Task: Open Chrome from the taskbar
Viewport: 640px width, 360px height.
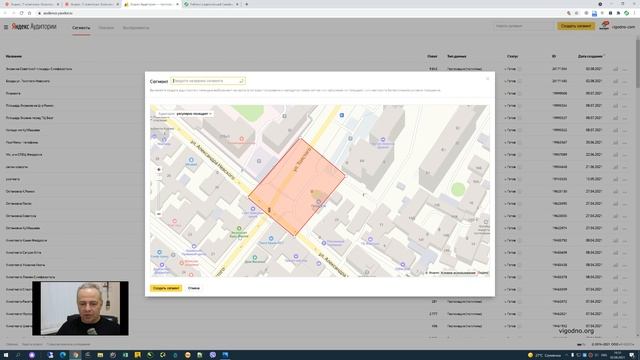Action: tap(75, 355)
